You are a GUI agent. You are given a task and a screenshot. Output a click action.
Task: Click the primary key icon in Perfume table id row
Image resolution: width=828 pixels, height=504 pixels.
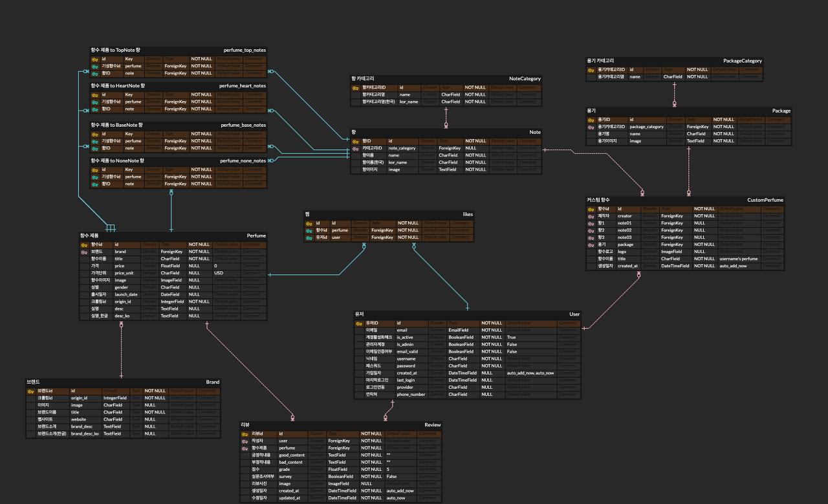tap(84, 245)
